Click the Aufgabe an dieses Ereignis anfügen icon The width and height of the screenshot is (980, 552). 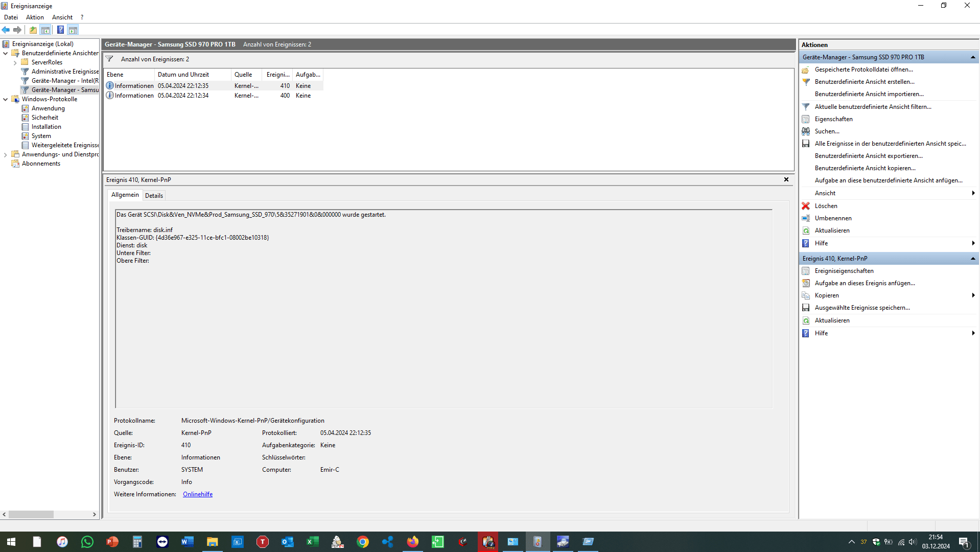[x=806, y=283]
